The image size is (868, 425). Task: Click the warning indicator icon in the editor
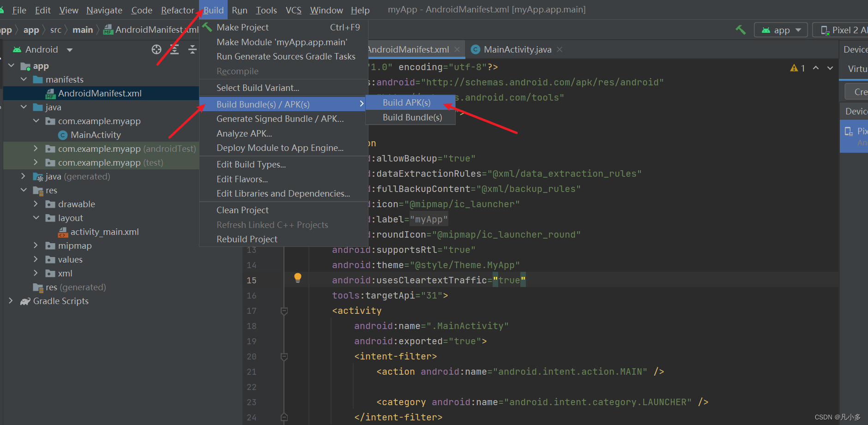click(794, 68)
